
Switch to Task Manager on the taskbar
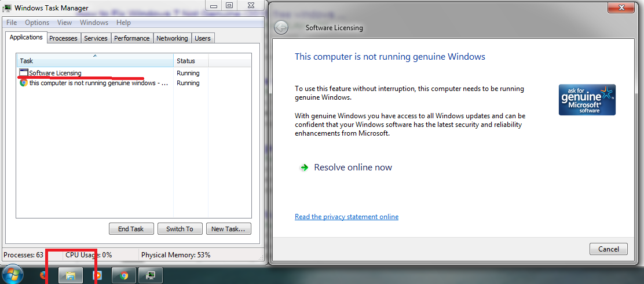151,275
